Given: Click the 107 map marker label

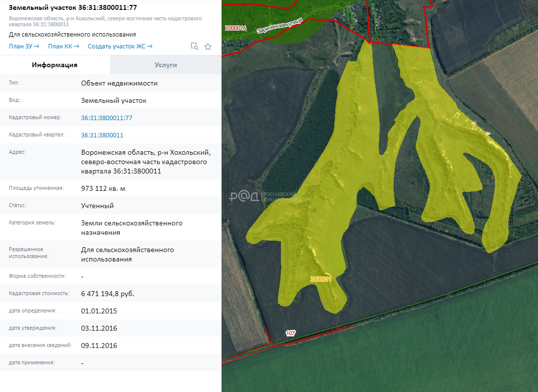Looking at the screenshot, I should click(x=290, y=334).
